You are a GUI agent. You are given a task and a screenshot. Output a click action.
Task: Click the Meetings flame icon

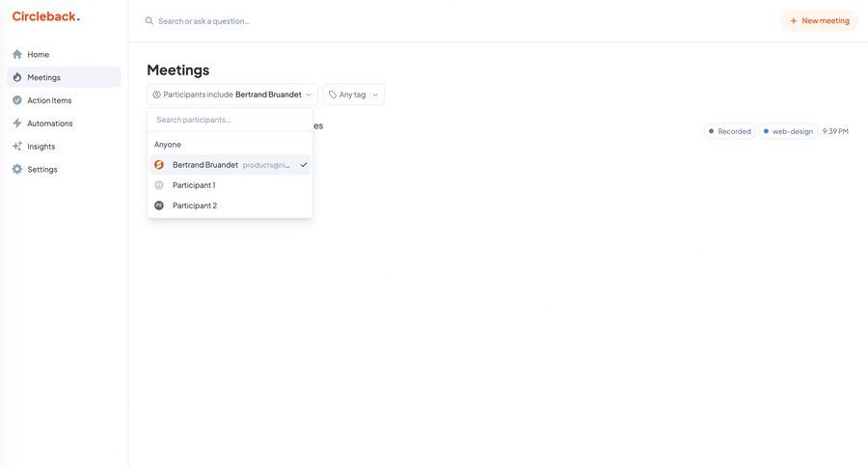17,77
